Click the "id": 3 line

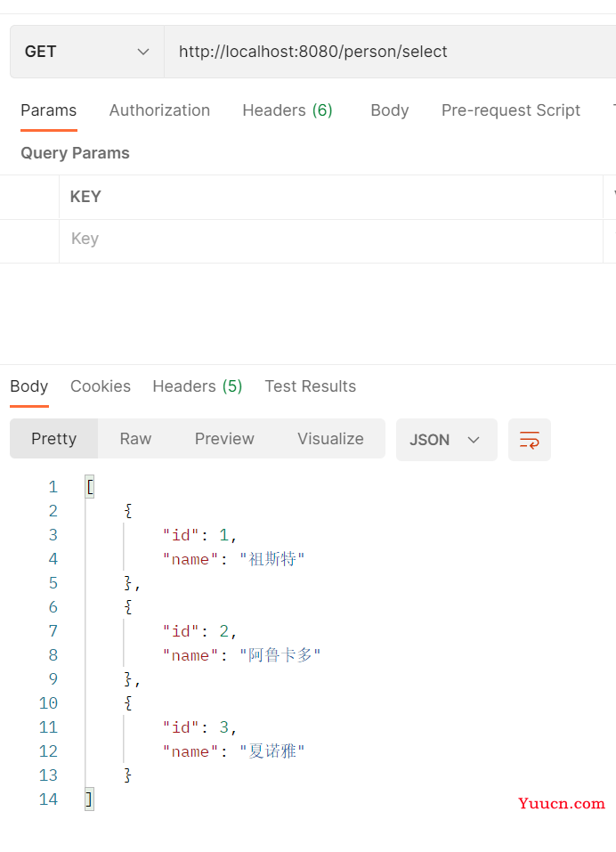pos(199,727)
